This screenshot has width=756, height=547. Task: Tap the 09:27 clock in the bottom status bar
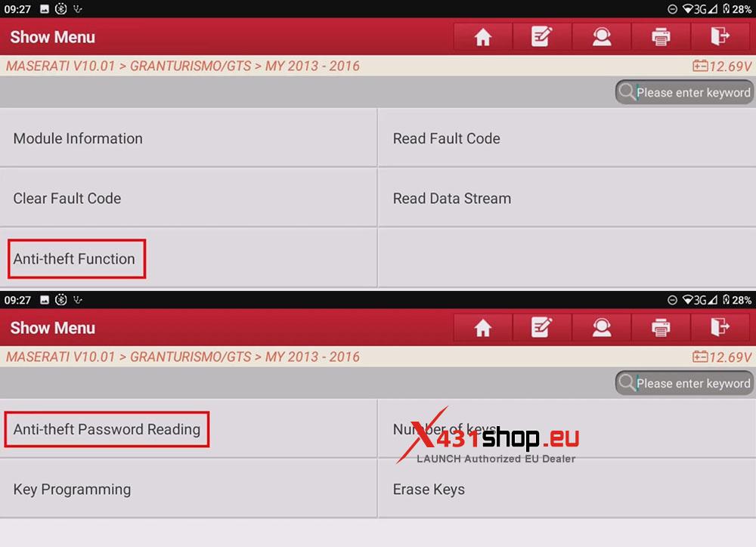(17, 300)
